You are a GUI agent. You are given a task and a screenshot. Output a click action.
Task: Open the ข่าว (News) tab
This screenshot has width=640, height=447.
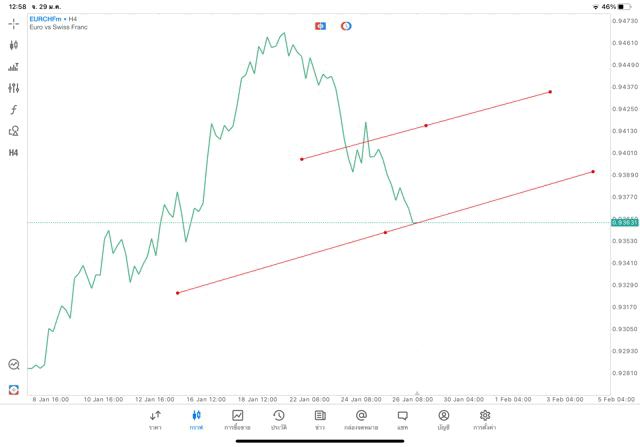tap(320, 420)
